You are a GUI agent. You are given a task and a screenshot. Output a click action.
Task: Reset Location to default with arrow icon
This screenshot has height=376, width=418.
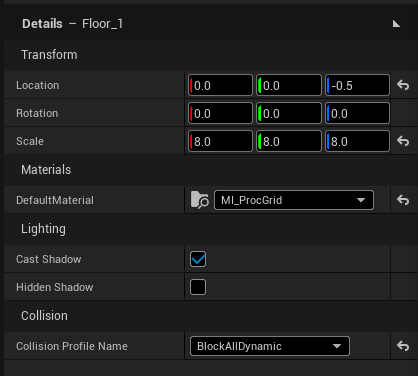point(403,85)
